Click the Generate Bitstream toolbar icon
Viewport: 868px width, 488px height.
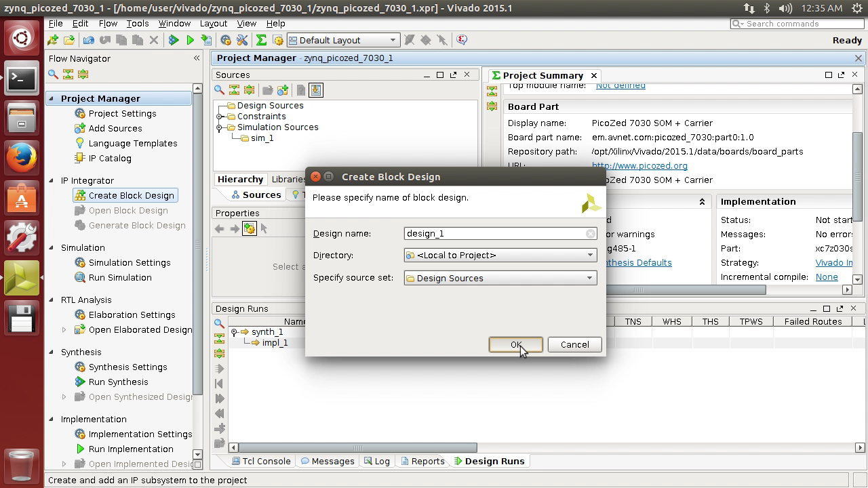pyautogui.click(x=206, y=40)
